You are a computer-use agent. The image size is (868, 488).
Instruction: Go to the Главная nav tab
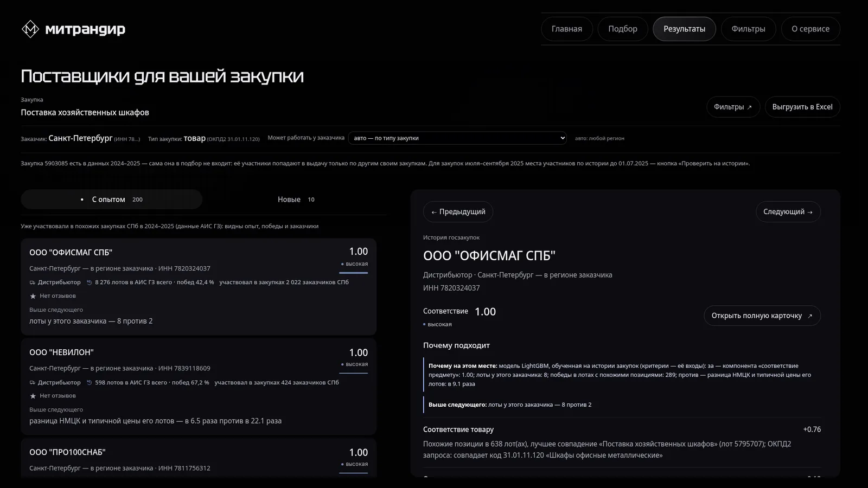[x=567, y=29]
